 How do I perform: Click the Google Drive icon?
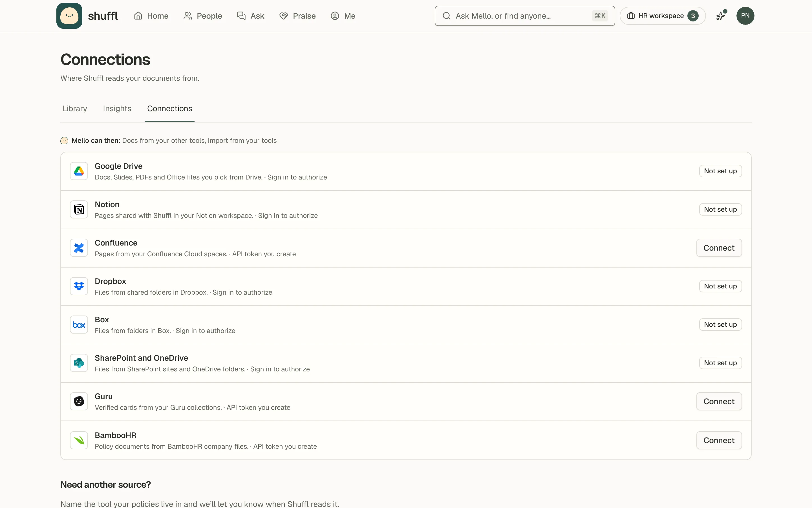[x=79, y=171]
